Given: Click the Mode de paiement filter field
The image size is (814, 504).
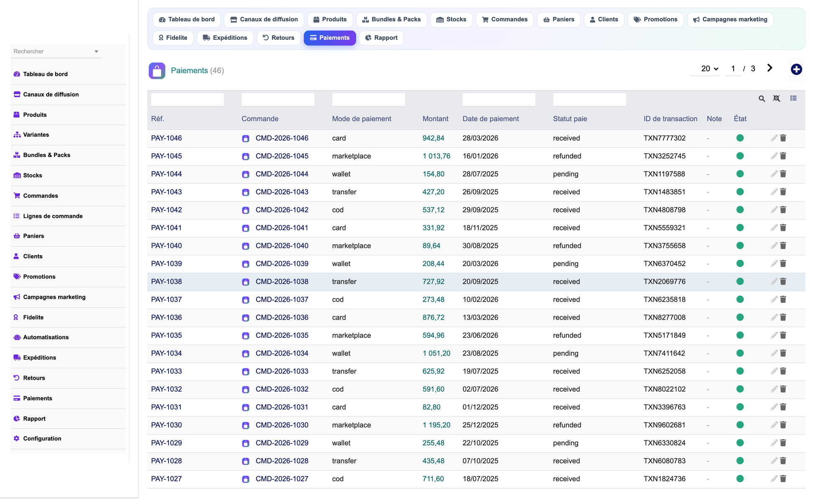Looking at the screenshot, I should [369, 100].
